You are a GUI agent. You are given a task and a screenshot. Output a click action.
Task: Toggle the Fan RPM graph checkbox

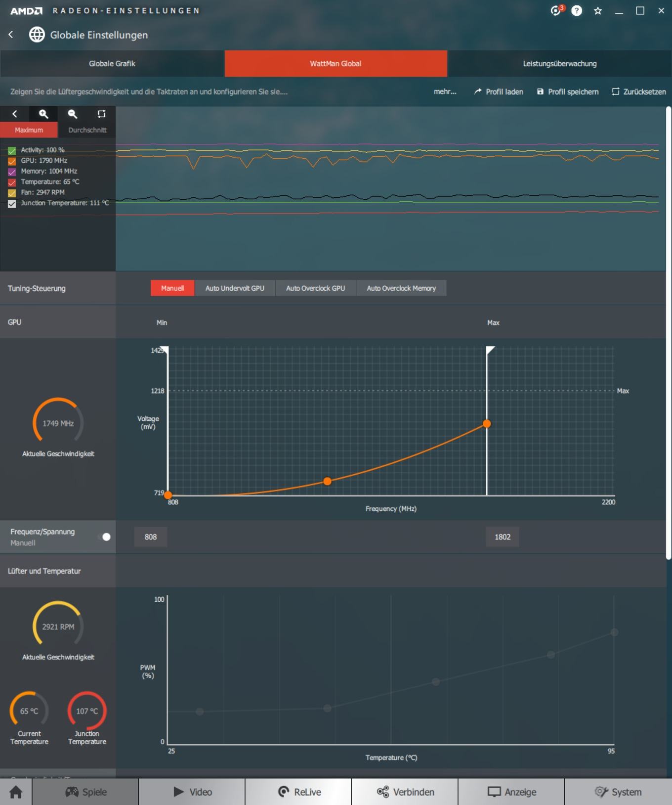[12, 193]
